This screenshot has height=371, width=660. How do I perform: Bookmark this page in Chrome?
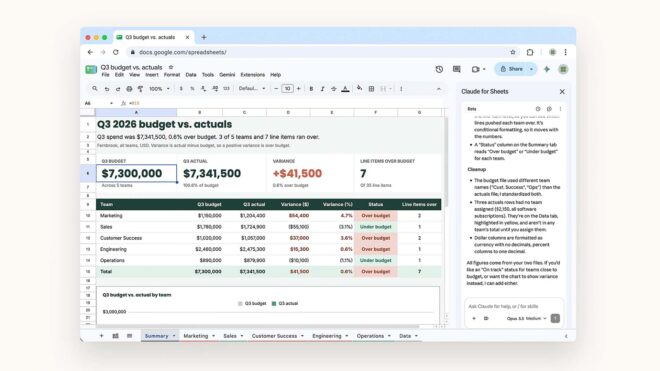(513, 52)
